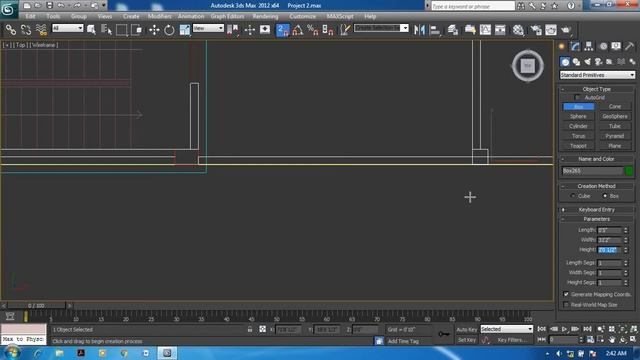Select the Cube creation method radio
This screenshot has width=640, height=360.
tap(573, 196)
